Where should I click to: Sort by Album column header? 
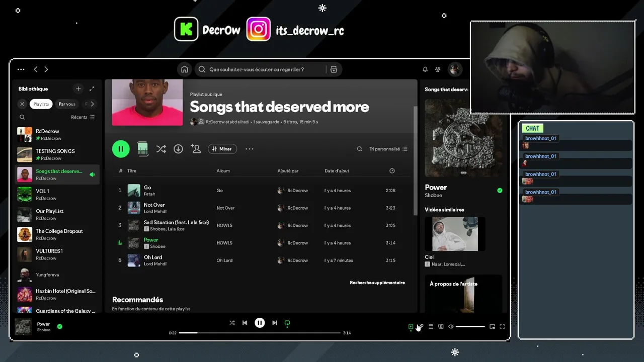[223, 171]
